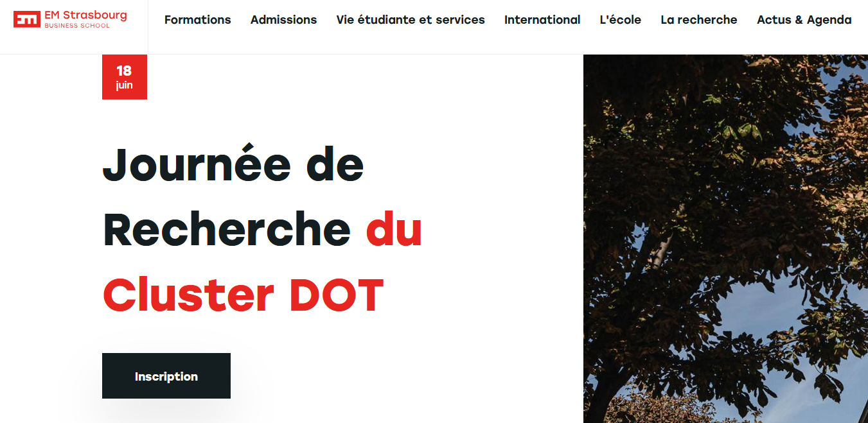Viewport: 868px width, 423px height.
Task: Click the BUSINESS SCHOOL tagline under the logo
Action: click(x=77, y=26)
